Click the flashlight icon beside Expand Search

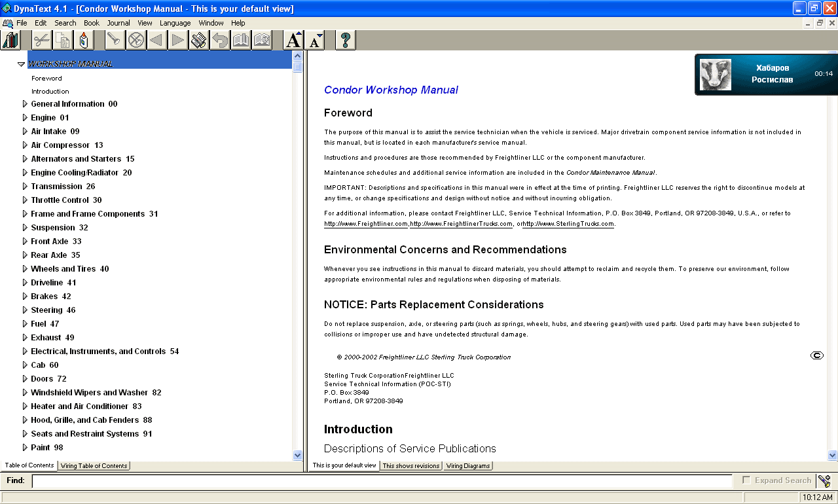pos(824,480)
